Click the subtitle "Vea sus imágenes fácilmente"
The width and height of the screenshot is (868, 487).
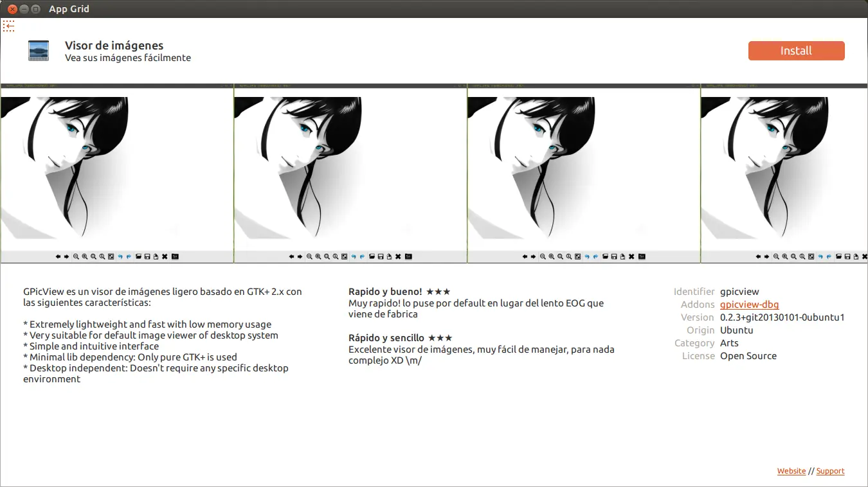128,58
